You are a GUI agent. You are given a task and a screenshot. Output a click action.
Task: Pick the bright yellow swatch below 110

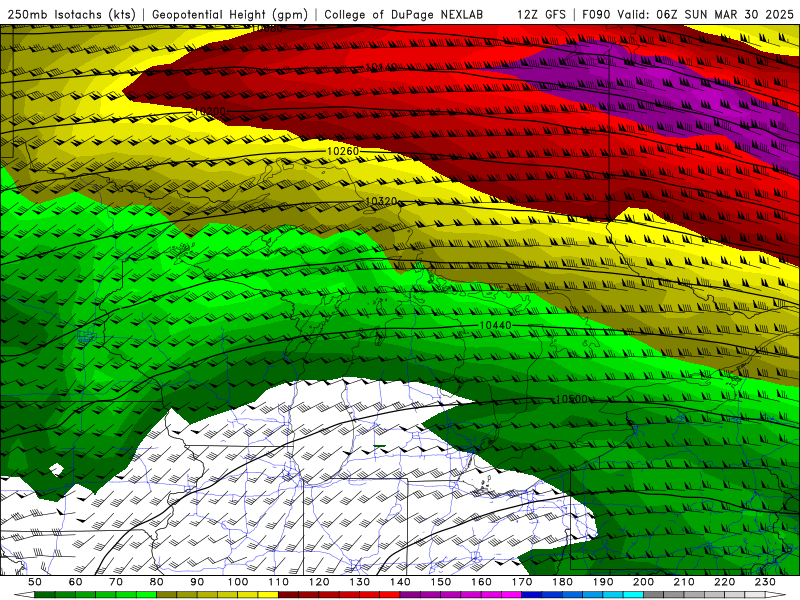click(x=268, y=595)
